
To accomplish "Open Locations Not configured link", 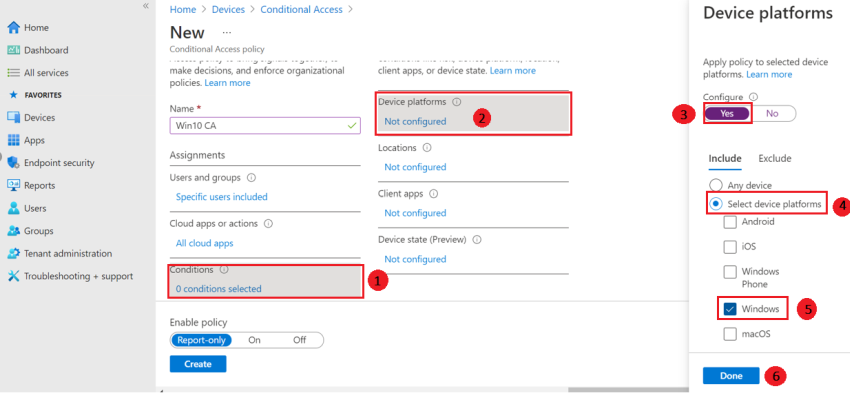I will tap(415, 167).
